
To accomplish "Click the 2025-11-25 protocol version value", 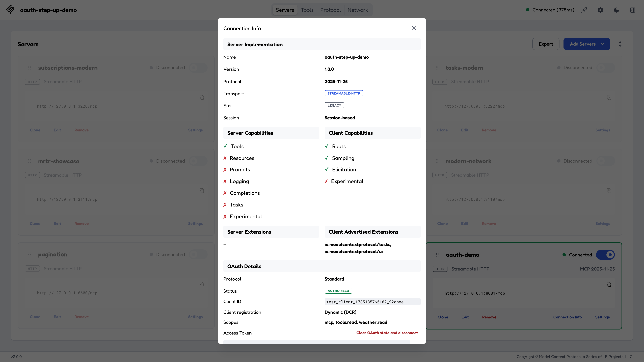I will tap(336, 82).
